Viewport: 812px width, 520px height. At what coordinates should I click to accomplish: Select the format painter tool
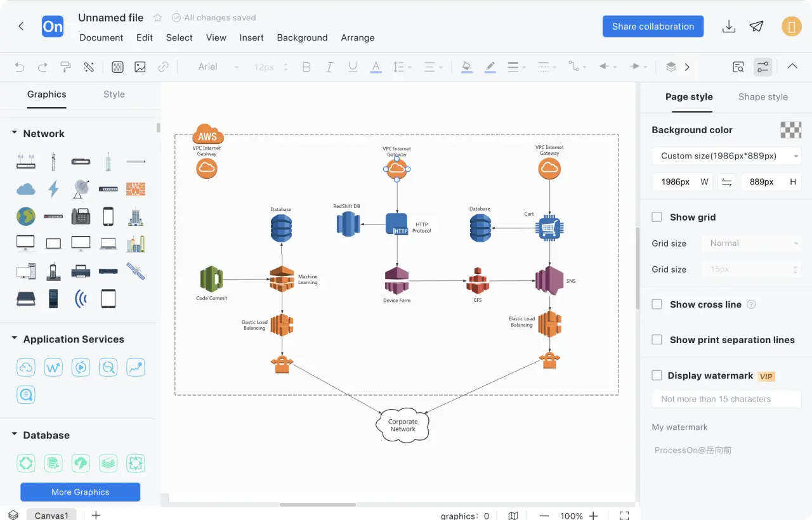click(65, 67)
